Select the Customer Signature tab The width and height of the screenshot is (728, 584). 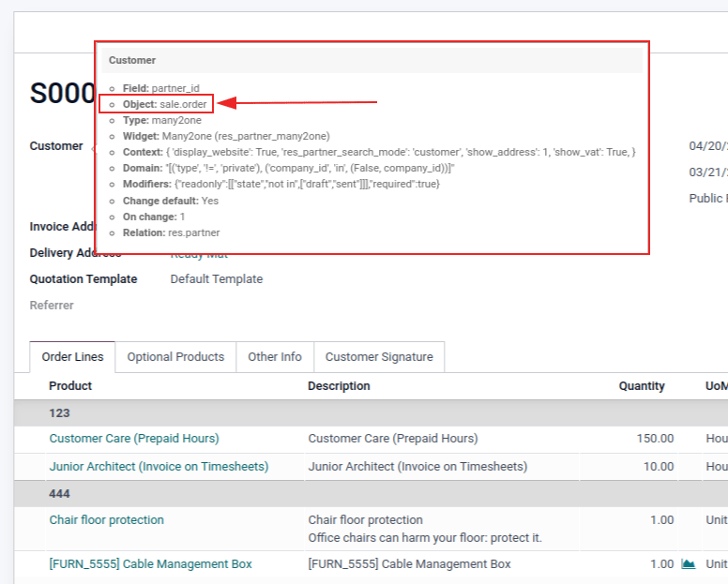(x=379, y=357)
